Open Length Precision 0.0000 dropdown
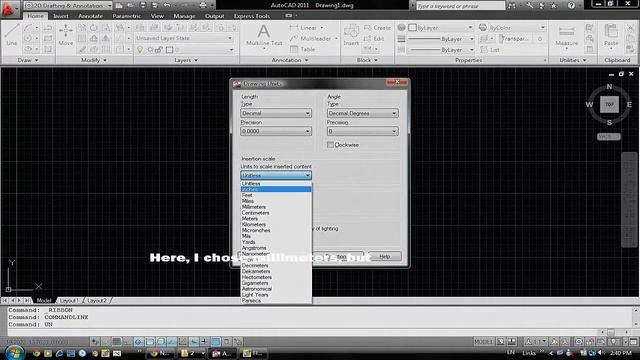This screenshot has height=360, width=640. 276,131
